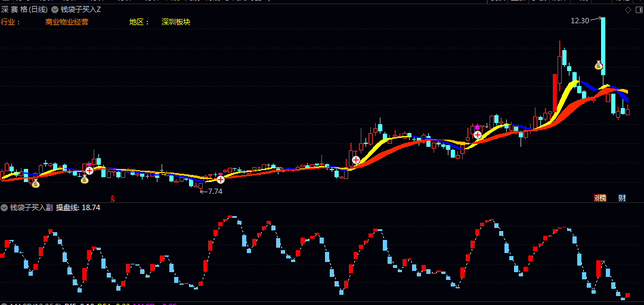Viewport: 644px width, 305px height.
Task: Open the 财 finance tag icon
Action: click(x=622, y=198)
